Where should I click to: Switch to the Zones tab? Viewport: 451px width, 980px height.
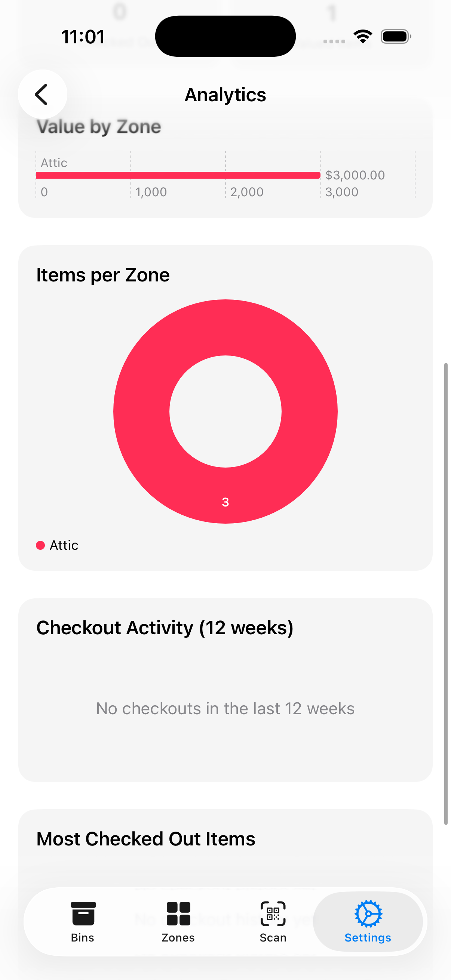pyautogui.click(x=177, y=937)
